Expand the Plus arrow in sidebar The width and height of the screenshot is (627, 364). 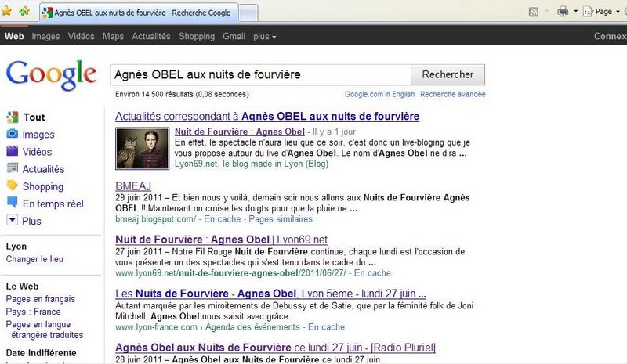[x=13, y=220]
